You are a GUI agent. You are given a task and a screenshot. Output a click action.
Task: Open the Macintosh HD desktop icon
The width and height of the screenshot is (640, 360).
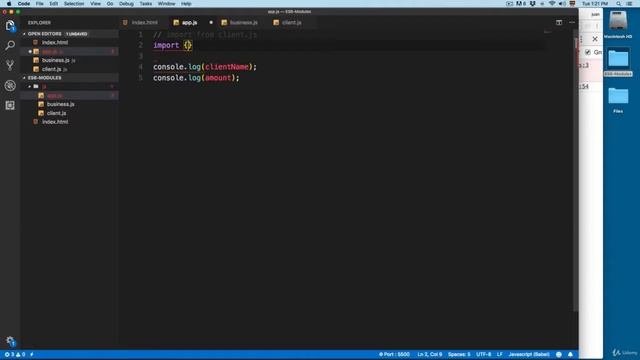(x=618, y=24)
